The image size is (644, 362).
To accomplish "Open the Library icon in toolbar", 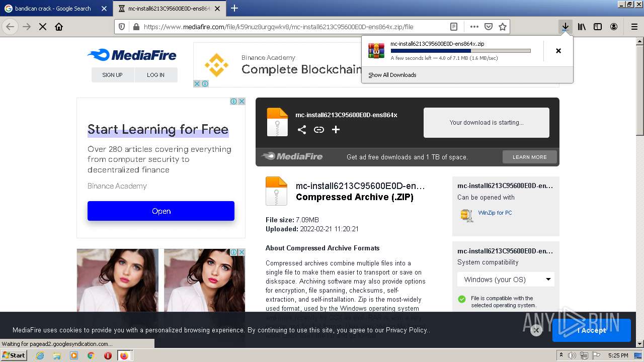I will (582, 27).
